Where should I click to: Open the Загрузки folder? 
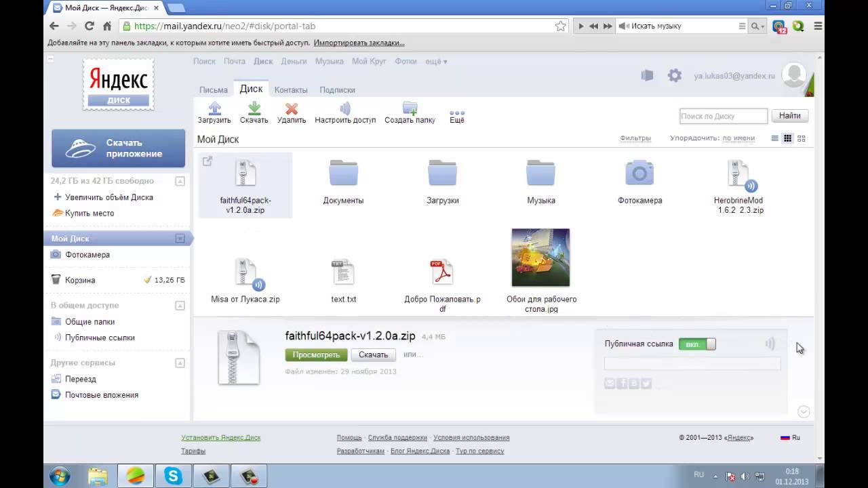pyautogui.click(x=443, y=182)
